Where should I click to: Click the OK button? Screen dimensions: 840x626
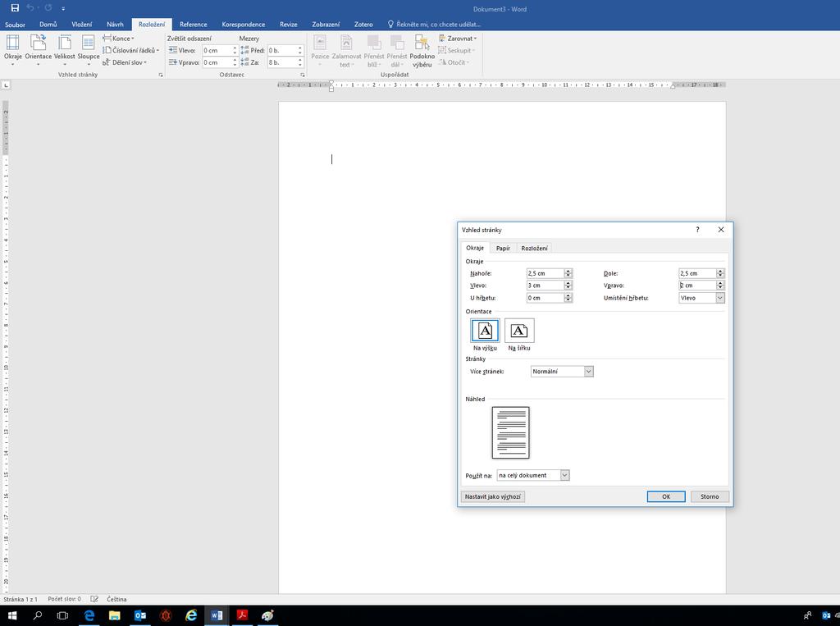(x=666, y=496)
